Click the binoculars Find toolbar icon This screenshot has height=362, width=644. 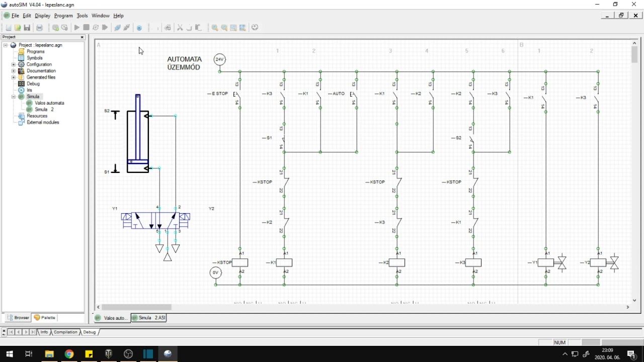(168, 28)
